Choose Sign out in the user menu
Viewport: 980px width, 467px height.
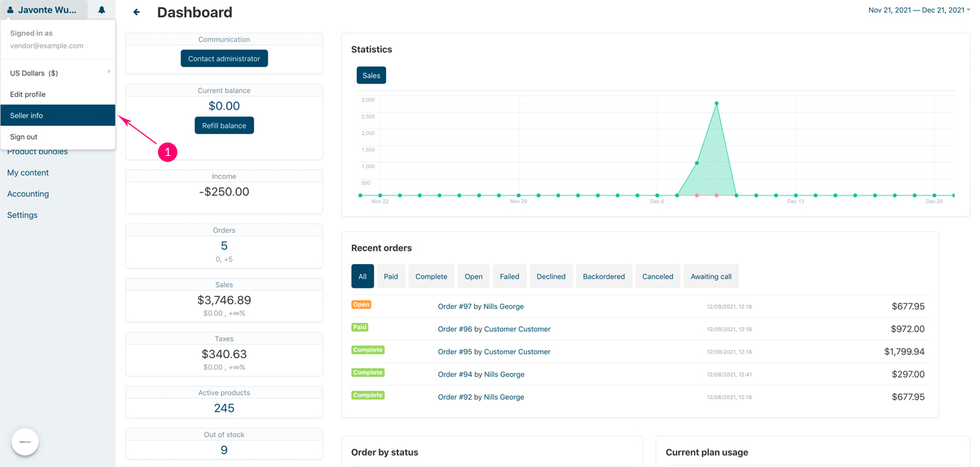coord(24,137)
